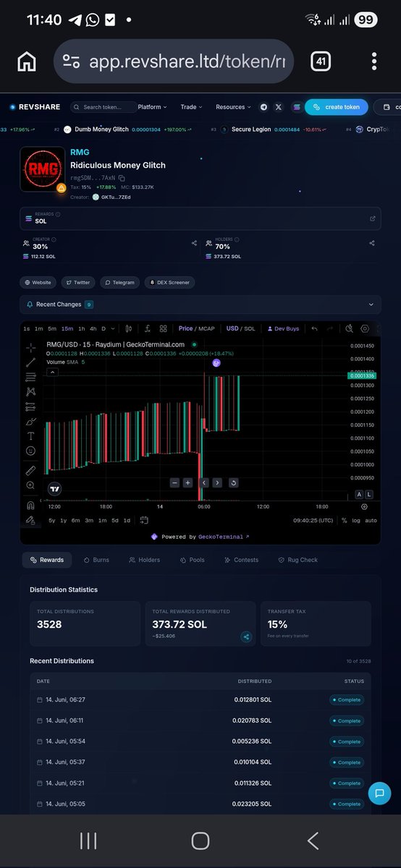Select the ruler measure tool
This screenshot has width=401, height=868.
point(30,470)
